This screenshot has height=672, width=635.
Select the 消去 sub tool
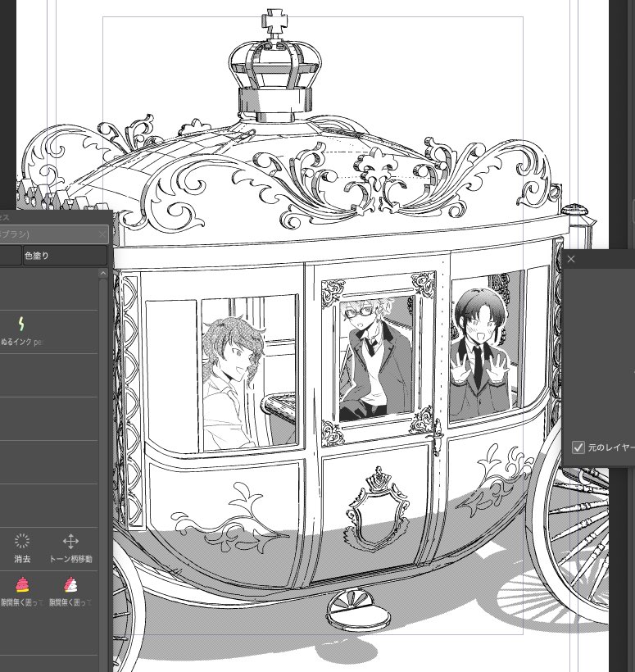tap(22, 548)
